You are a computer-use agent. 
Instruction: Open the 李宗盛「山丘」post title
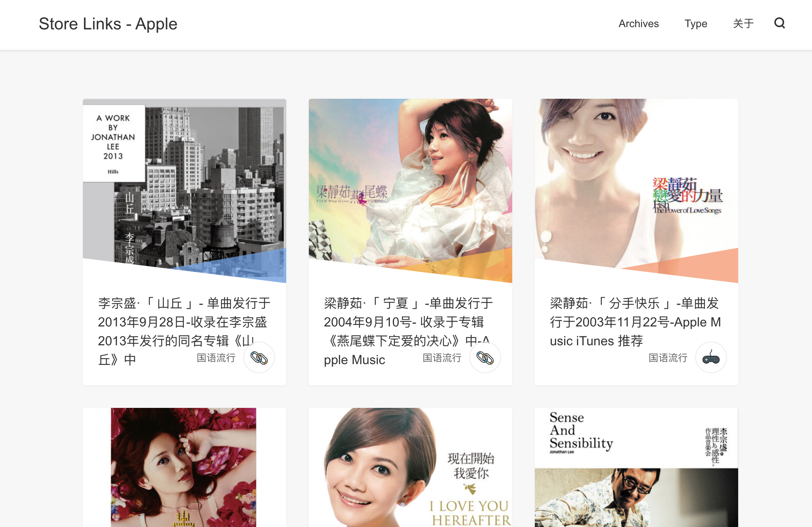(185, 331)
